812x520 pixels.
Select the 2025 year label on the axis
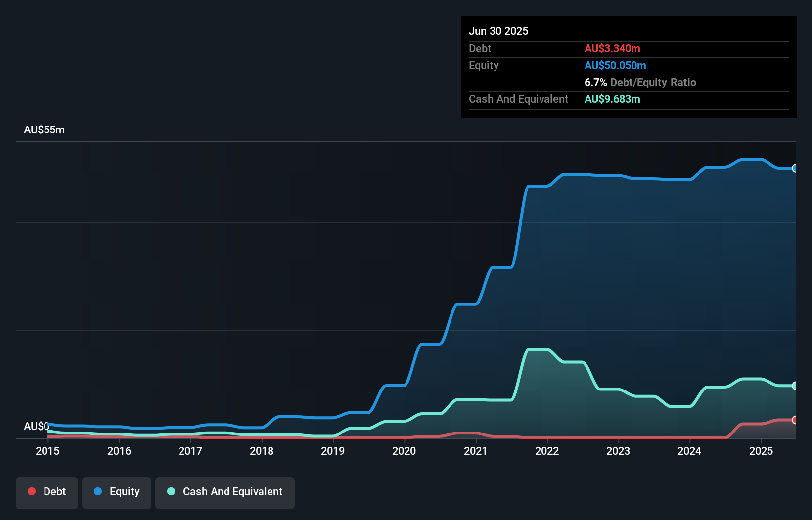pyautogui.click(x=762, y=451)
